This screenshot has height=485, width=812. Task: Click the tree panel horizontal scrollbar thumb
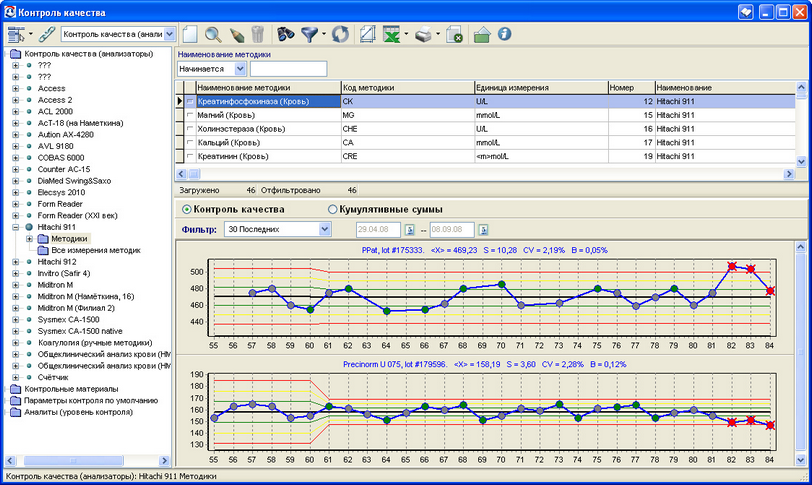(x=73, y=461)
